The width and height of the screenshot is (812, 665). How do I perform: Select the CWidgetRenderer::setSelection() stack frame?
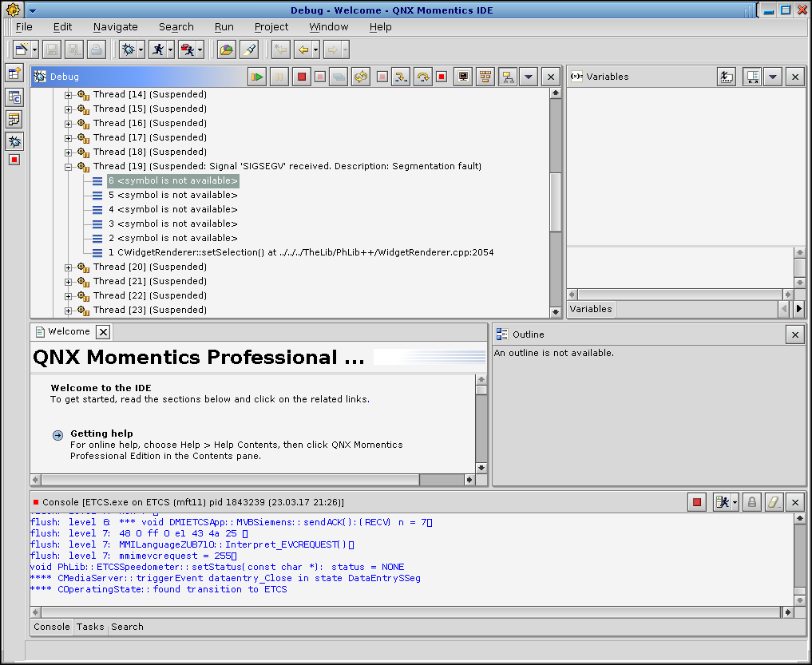coord(305,252)
